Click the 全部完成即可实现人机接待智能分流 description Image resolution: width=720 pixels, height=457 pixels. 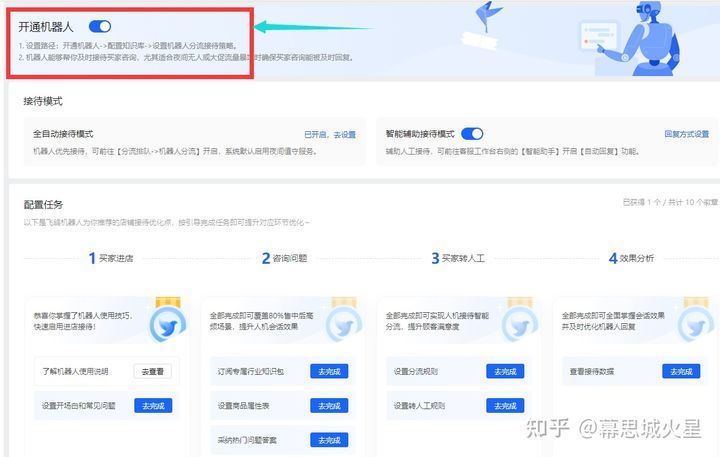(437, 321)
